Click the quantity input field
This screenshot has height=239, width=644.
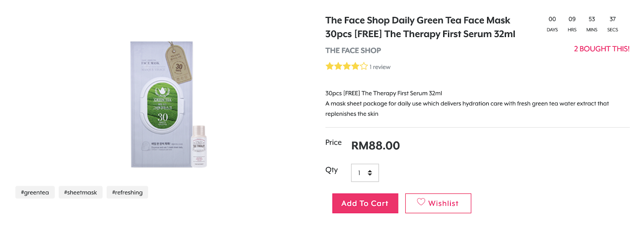click(x=365, y=173)
